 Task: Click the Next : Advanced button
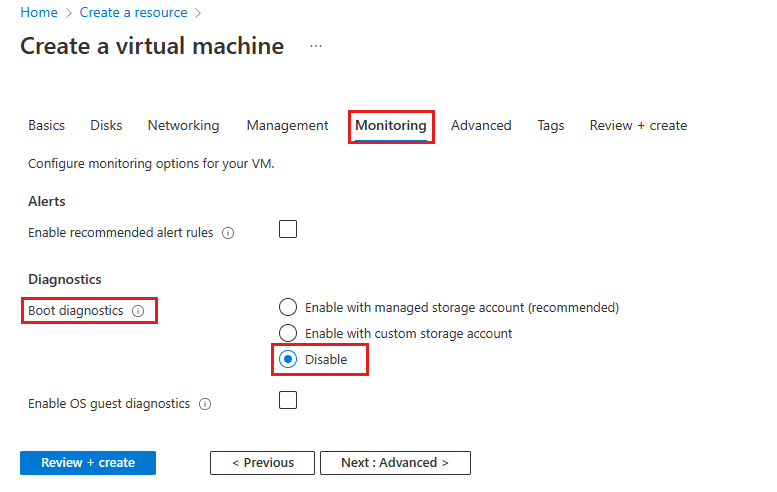[x=394, y=463]
